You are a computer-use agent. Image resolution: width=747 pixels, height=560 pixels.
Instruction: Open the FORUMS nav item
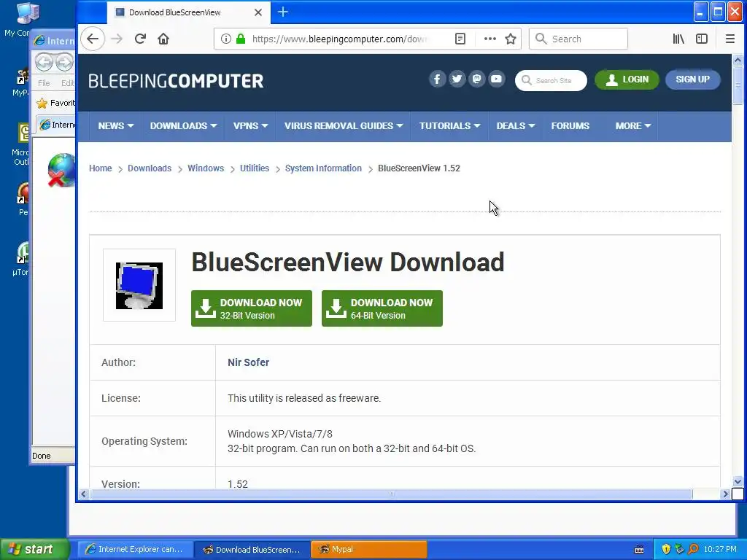tap(570, 126)
